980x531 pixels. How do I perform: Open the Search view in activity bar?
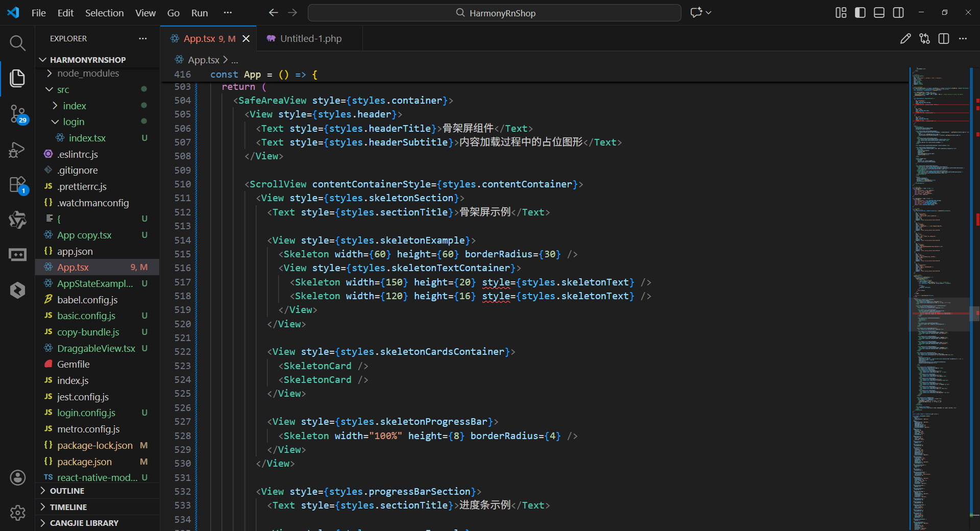click(x=17, y=43)
